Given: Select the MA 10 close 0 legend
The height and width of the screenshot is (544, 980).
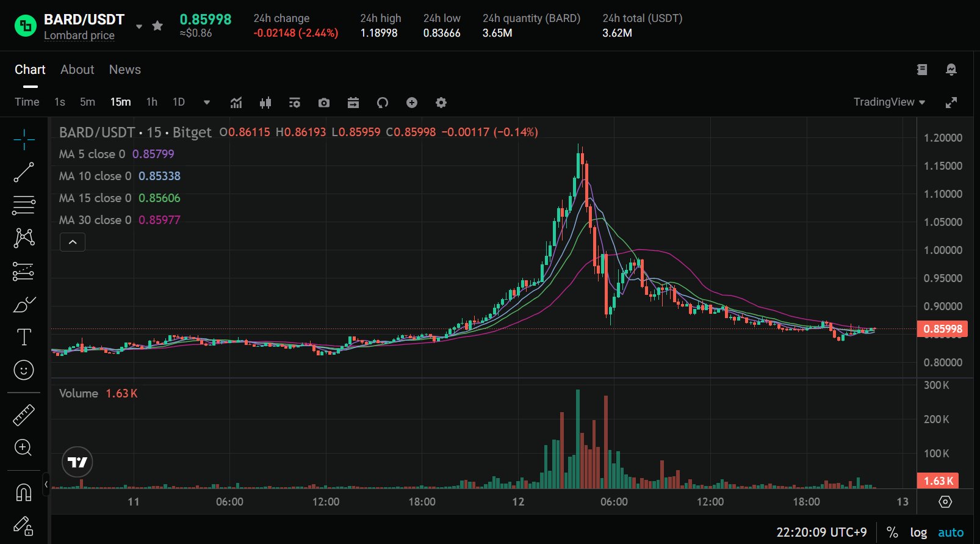Looking at the screenshot, I should click(x=95, y=176).
